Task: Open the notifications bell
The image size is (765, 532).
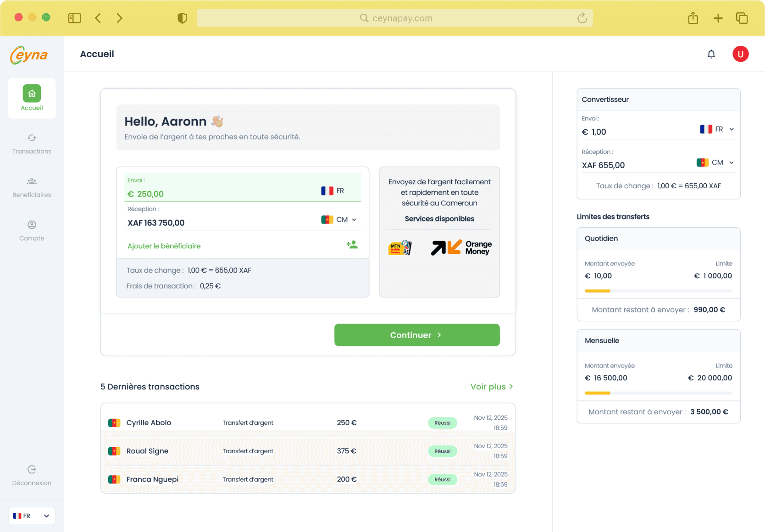Action: tap(711, 54)
